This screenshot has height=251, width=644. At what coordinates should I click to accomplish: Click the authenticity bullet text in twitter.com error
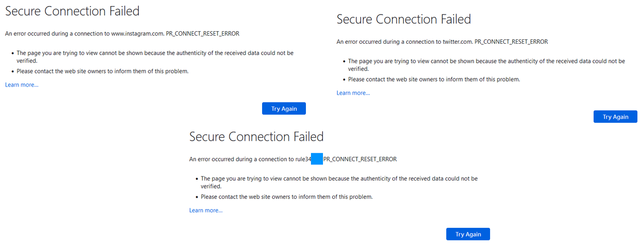coord(486,61)
